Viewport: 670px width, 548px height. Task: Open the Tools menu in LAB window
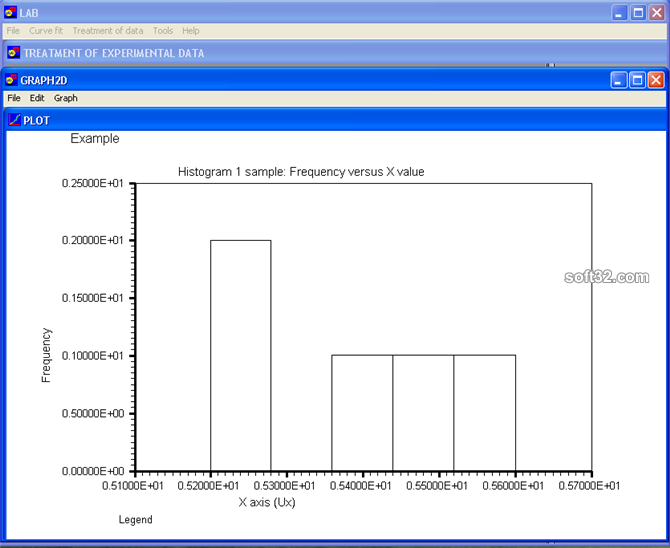pyautogui.click(x=163, y=31)
